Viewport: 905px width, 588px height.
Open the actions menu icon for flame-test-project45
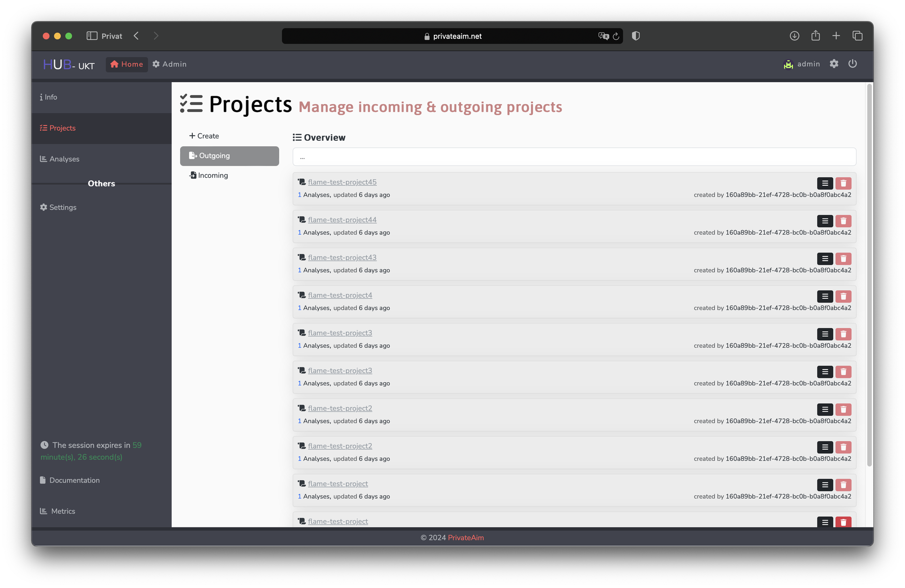(x=825, y=183)
